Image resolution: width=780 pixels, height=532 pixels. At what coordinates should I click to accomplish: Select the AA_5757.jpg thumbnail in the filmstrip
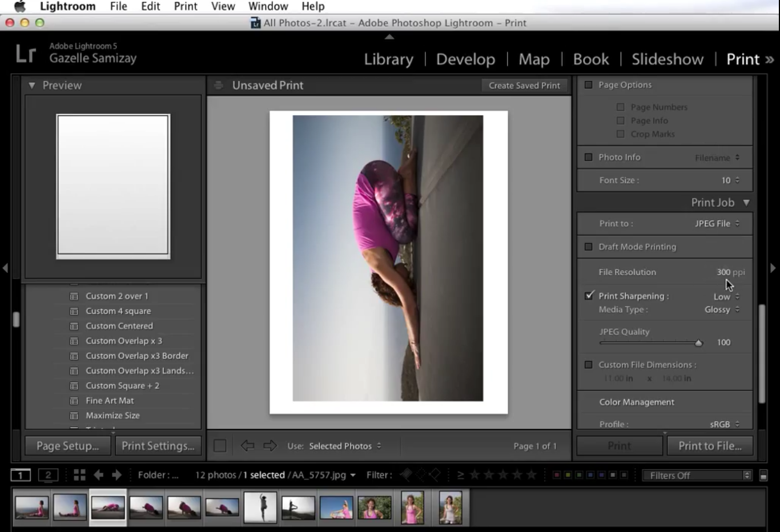[x=108, y=506]
